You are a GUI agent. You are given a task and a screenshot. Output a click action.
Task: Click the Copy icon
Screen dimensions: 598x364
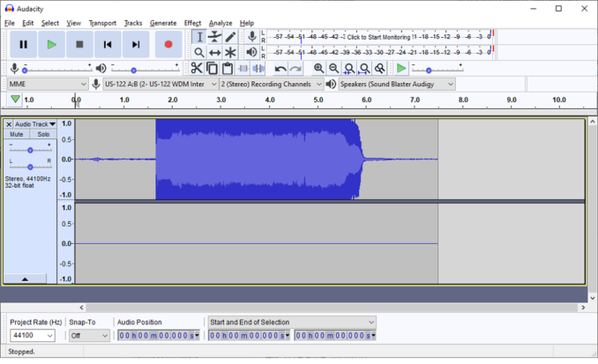(212, 69)
